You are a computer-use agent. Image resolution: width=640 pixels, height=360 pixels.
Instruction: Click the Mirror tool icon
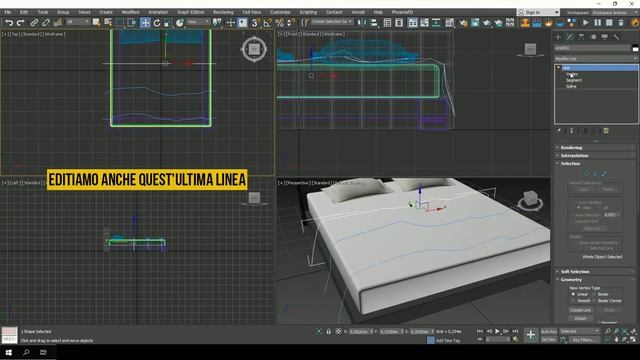coord(362,23)
